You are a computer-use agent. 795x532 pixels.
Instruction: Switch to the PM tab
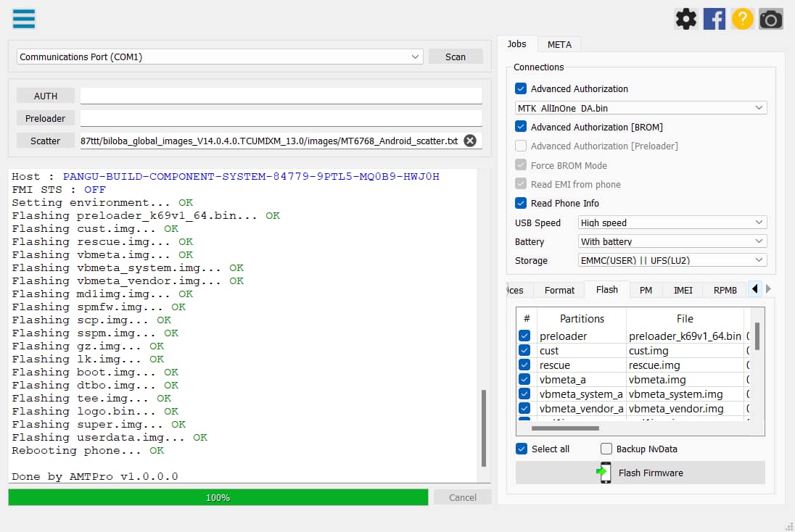(646, 291)
